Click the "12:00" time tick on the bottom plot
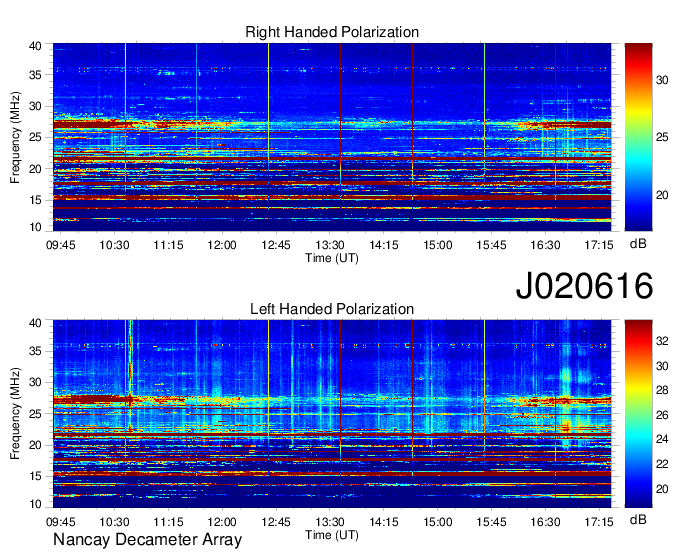Screen dimensions: 680x552 [222, 522]
